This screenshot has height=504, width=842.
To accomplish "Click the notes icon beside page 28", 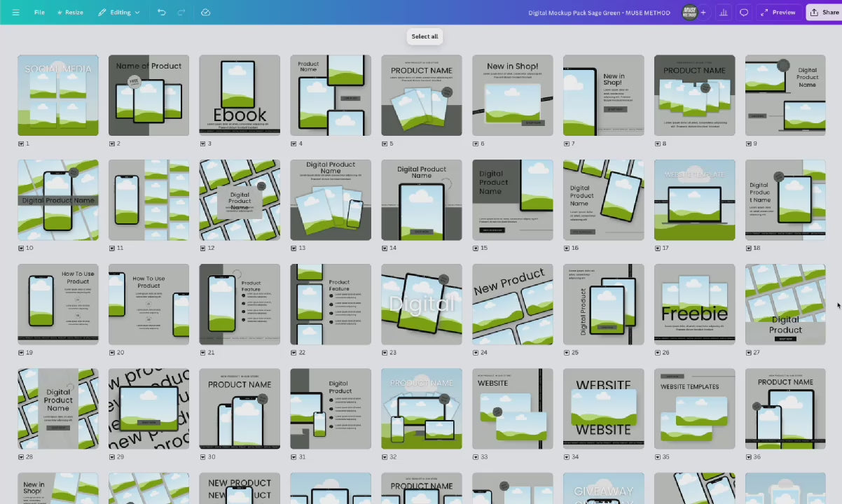I will click(x=21, y=457).
